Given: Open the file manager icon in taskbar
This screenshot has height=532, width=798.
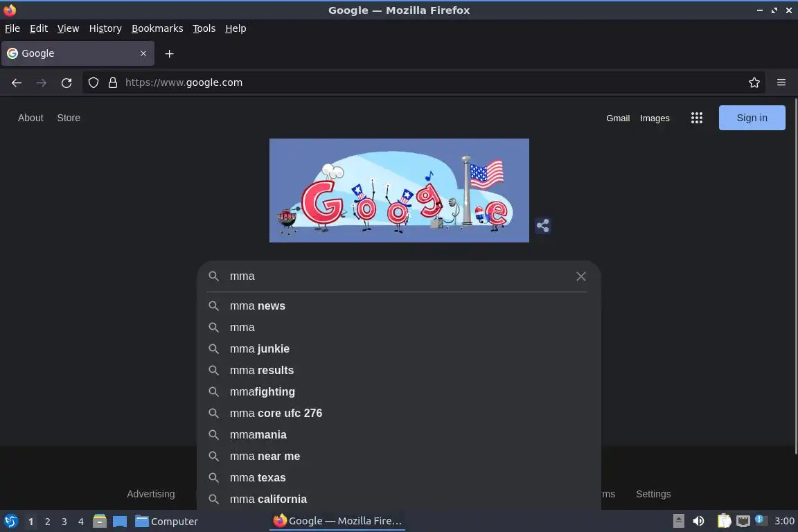Looking at the screenshot, I should 100,521.
